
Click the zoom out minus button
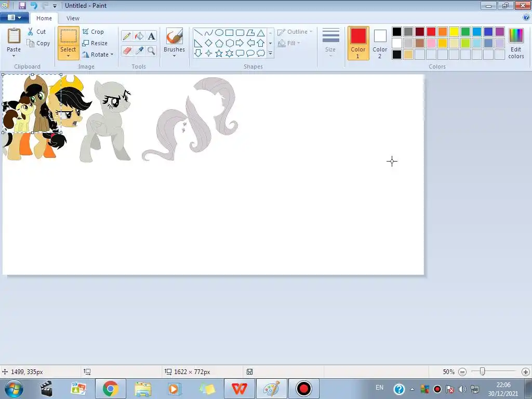(x=462, y=372)
